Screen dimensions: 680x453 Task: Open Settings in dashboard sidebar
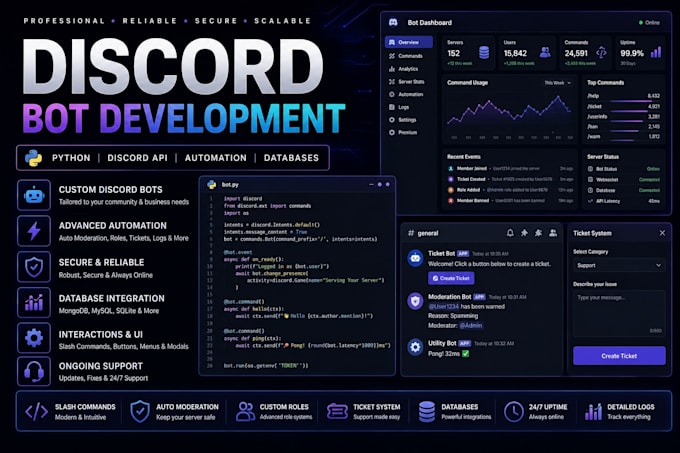(x=409, y=120)
